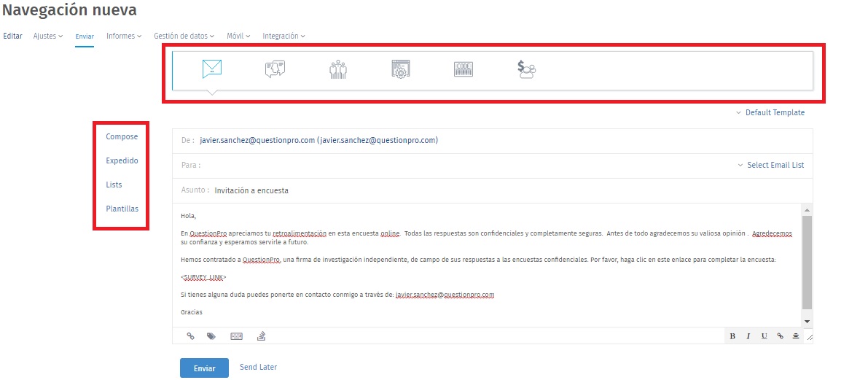Click the Asunto subject field

493,190
